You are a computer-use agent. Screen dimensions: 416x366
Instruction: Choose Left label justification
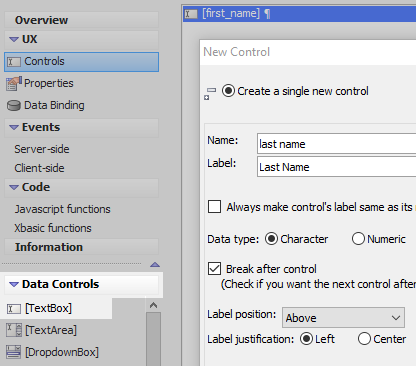click(x=306, y=339)
